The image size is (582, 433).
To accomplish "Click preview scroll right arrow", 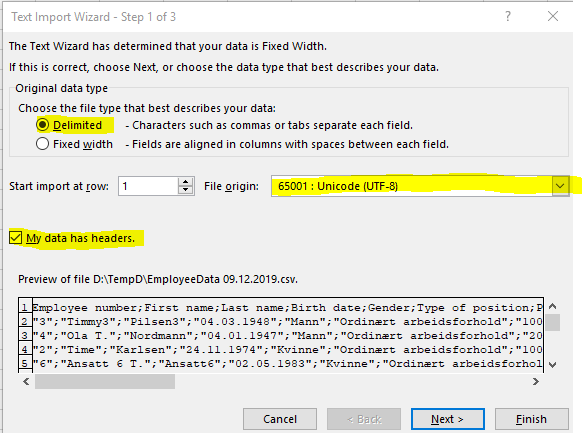I will (x=536, y=381).
